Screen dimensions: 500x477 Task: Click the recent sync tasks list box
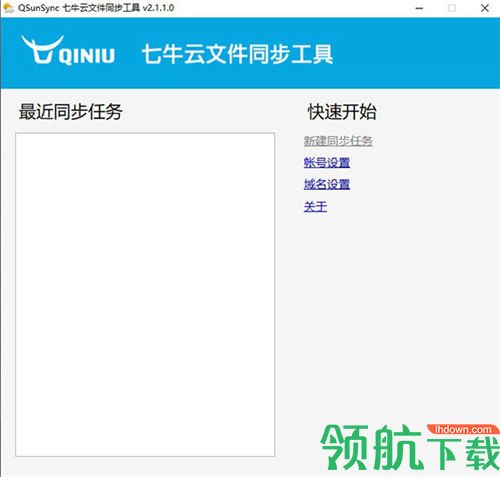point(145,295)
